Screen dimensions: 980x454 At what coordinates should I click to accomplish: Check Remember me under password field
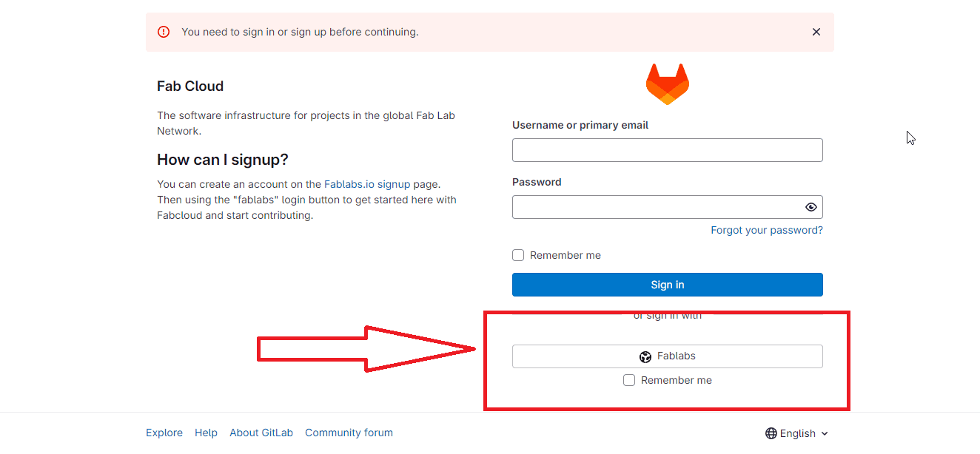tap(518, 255)
